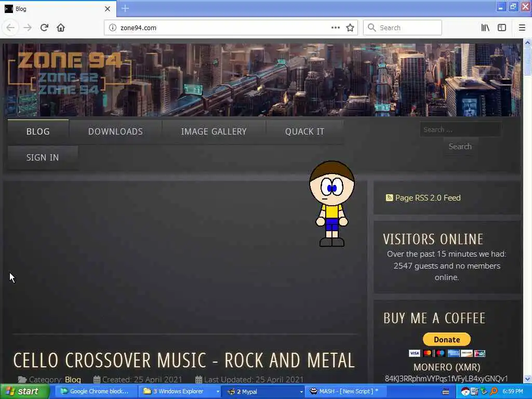Open Cello Crossover Music article title
532x399 pixels.
tap(184, 360)
